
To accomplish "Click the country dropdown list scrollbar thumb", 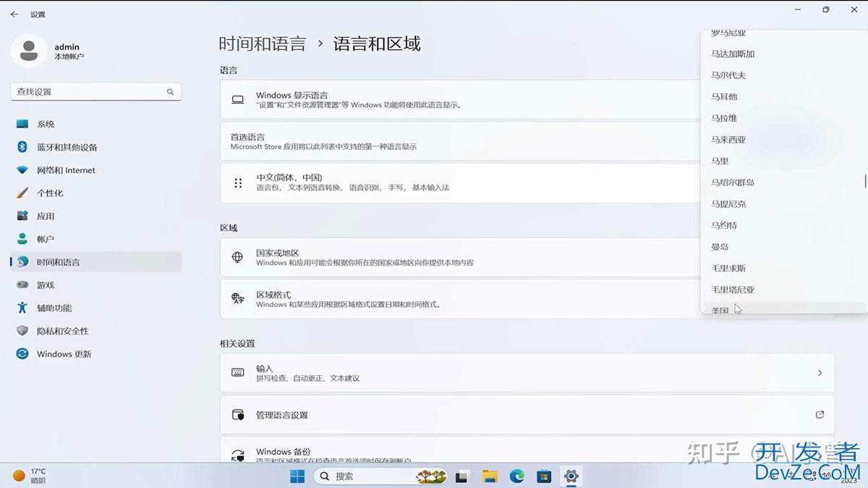I will coord(865,180).
